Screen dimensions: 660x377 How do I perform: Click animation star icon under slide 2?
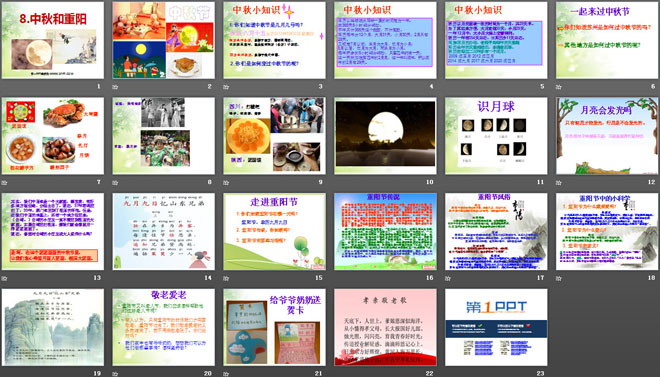point(115,87)
